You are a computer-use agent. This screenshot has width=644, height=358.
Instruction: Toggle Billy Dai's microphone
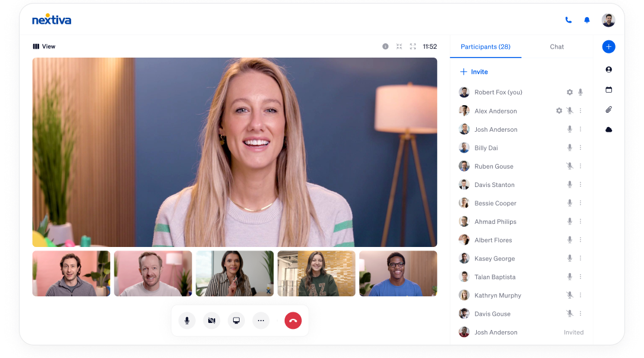coord(569,147)
